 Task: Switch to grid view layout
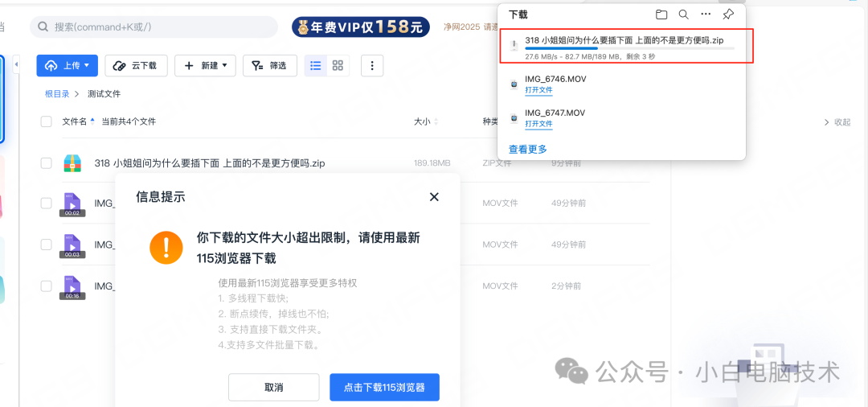338,65
